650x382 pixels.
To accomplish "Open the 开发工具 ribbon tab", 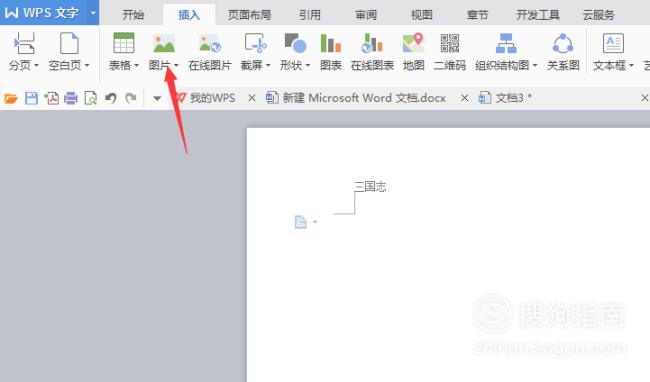I will point(538,15).
